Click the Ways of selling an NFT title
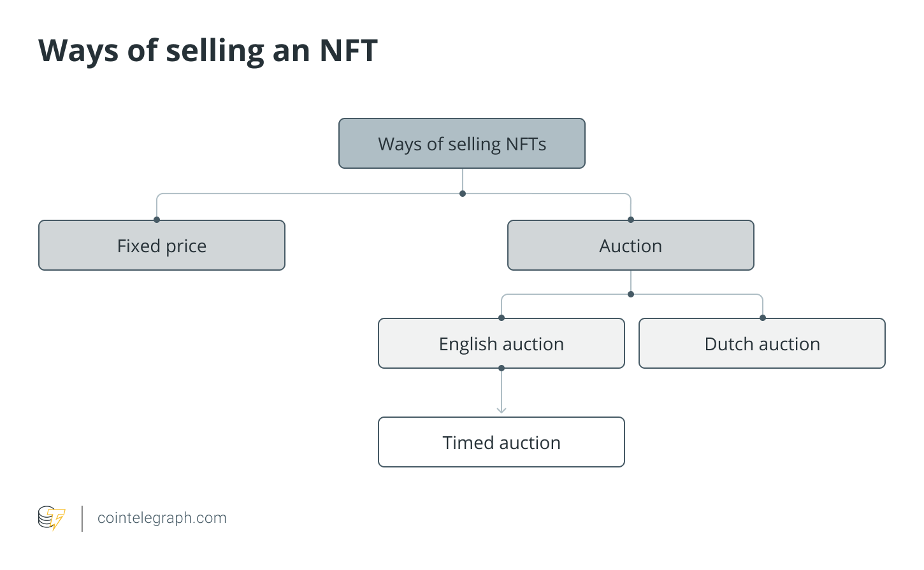This screenshot has width=924, height=570. tap(208, 50)
